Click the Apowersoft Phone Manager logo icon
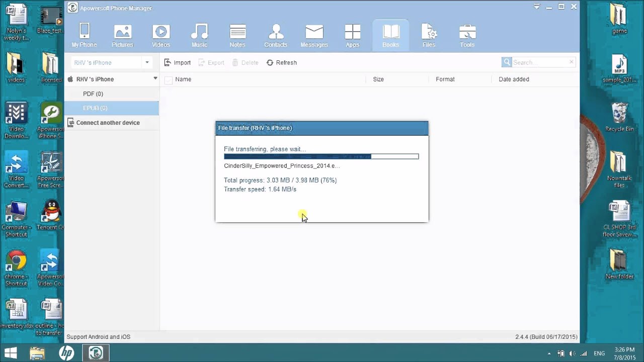644x362 pixels. (73, 8)
